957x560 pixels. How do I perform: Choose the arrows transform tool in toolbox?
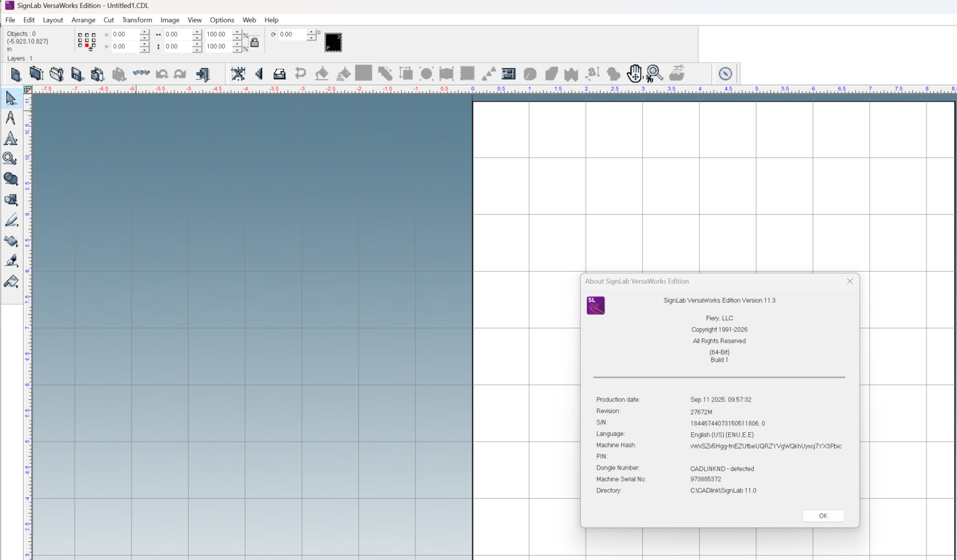point(11,241)
